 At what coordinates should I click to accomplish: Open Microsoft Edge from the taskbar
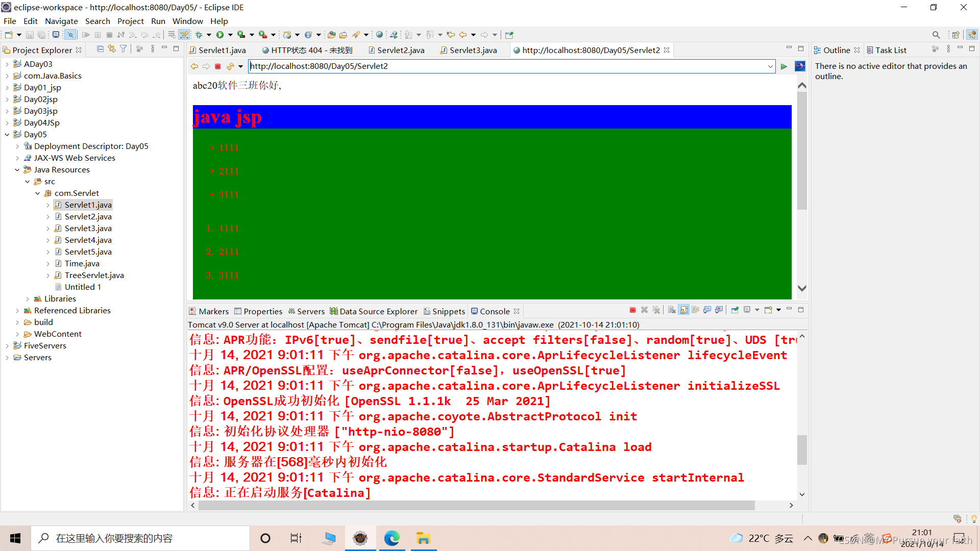pyautogui.click(x=392, y=538)
